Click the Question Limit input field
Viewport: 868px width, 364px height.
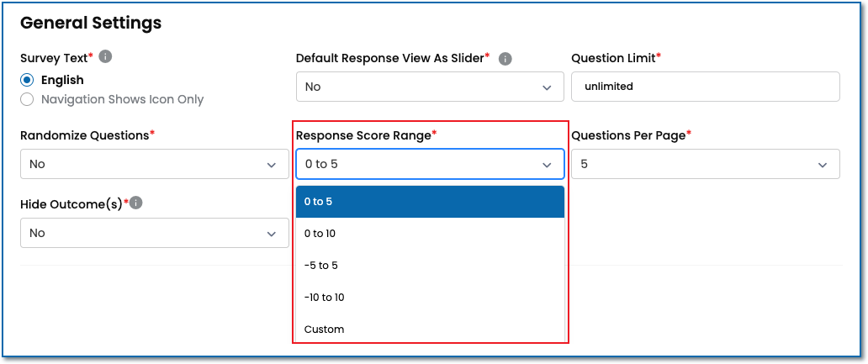pos(705,87)
